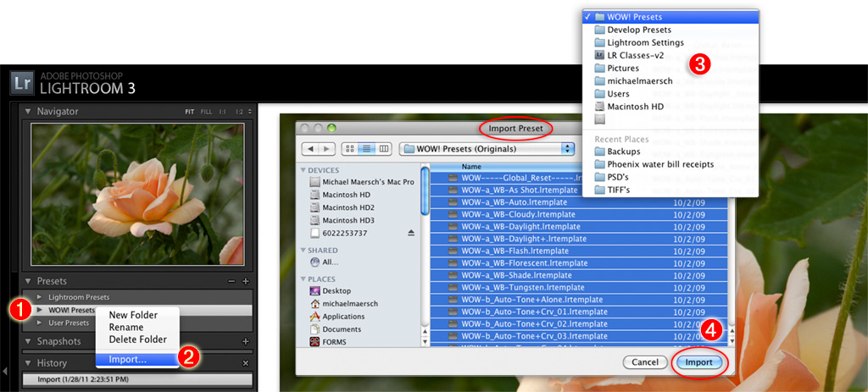
Task: Select Macintosh HD2 in sidebar
Action: [342, 207]
